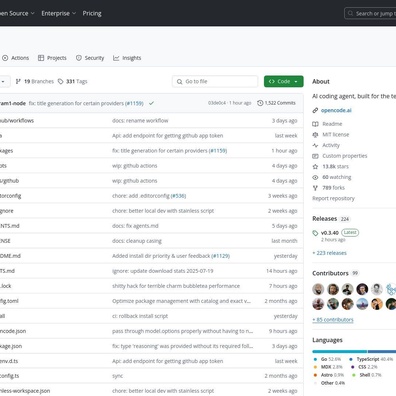Open commit 'docs: fix agents.md'

(135, 226)
